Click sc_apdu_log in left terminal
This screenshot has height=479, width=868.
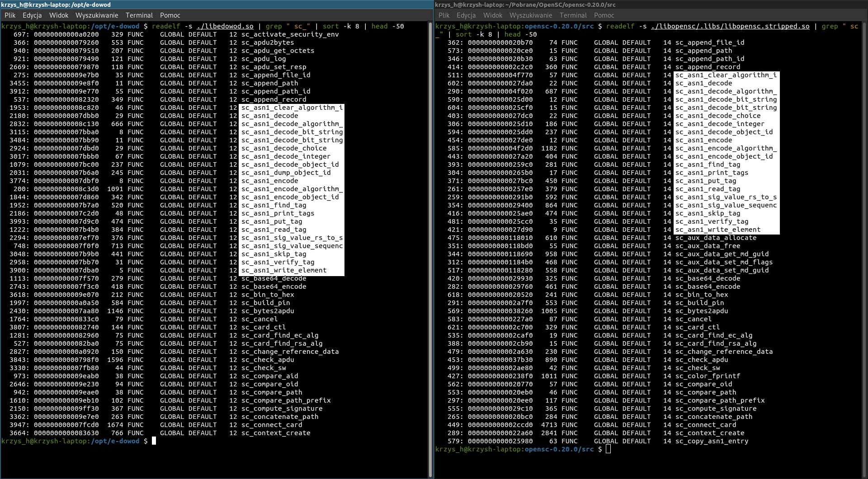[x=264, y=59]
